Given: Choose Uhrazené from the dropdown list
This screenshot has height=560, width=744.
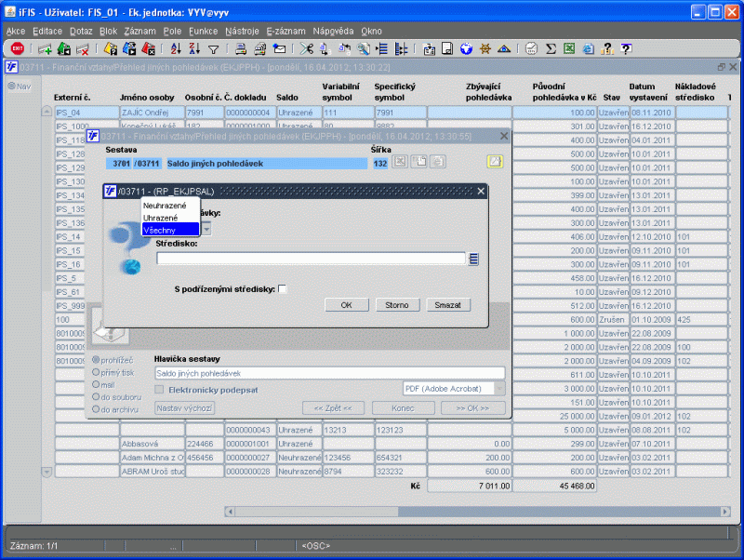Looking at the screenshot, I should coord(170,218).
